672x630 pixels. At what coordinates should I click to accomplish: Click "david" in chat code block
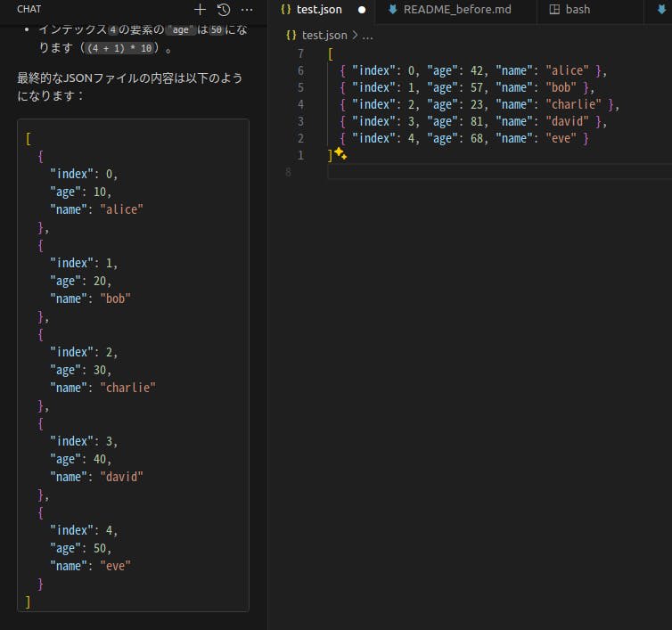(121, 477)
